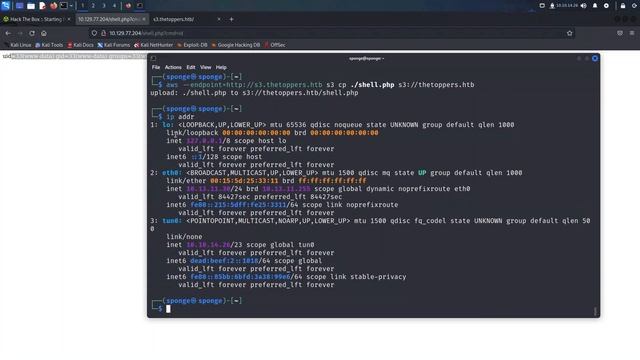Click the screen recorder tray icon
The image size is (640, 360).
pyautogui.click(x=542, y=6)
